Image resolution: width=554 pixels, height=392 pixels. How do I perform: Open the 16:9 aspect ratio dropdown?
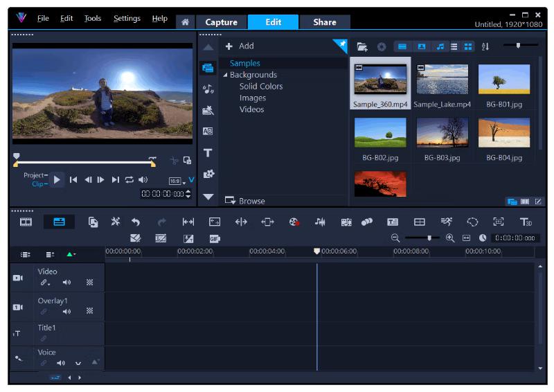coord(178,181)
